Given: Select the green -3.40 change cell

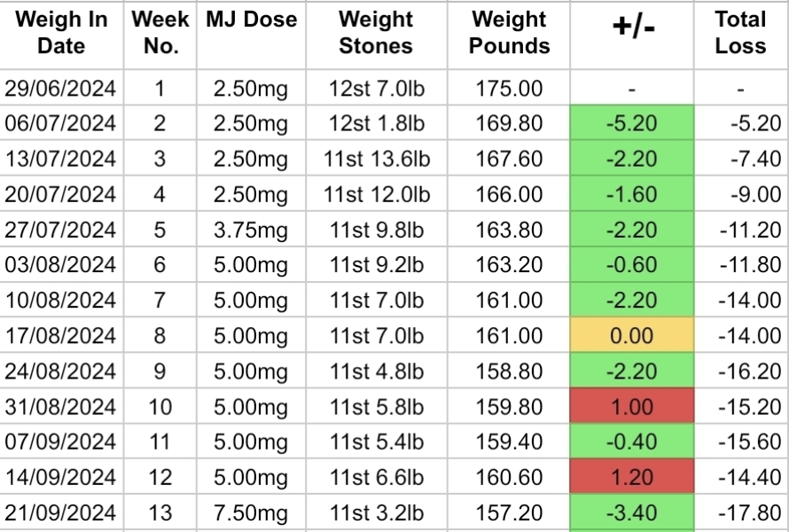Looking at the screenshot, I should pos(631,513).
